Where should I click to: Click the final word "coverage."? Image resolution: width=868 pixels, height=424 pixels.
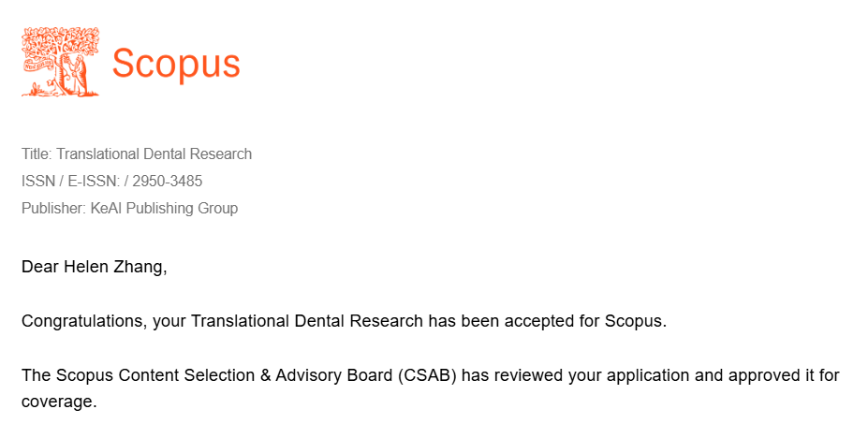[59, 402]
